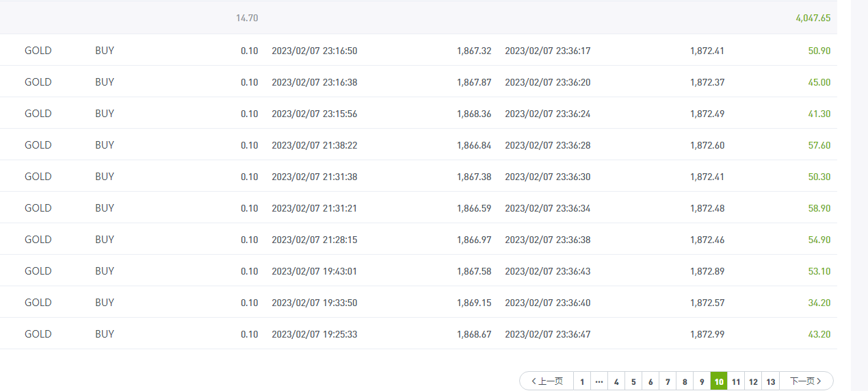Click profit value 41.30
This screenshot has width=868, height=391.
819,114
